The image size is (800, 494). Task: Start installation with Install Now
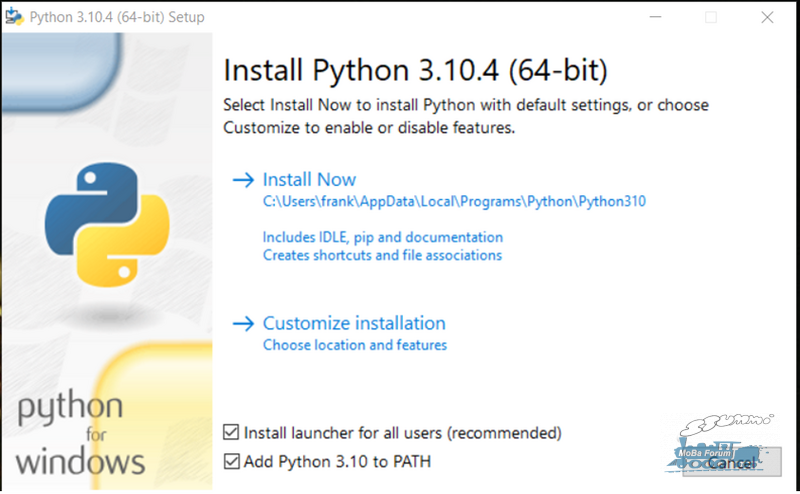click(309, 180)
